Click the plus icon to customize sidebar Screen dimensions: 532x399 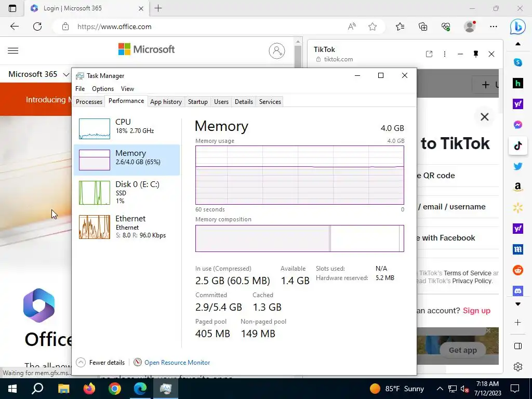click(x=518, y=322)
